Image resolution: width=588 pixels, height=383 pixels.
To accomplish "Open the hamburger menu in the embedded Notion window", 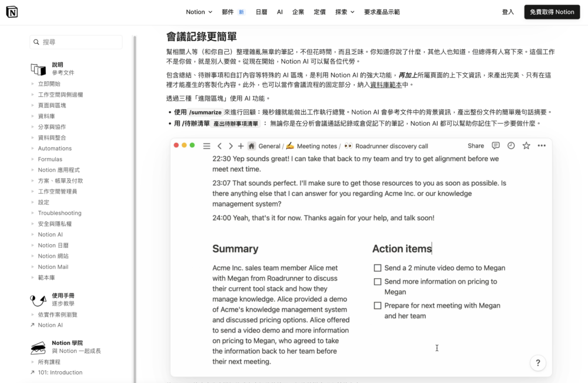I will pos(206,146).
